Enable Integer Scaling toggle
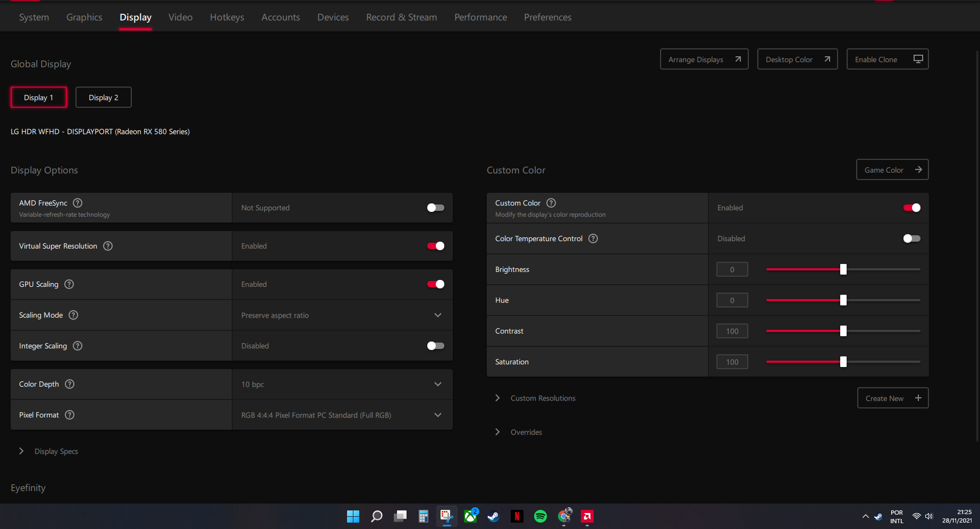This screenshot has width=980, height=529. [436, 346]
